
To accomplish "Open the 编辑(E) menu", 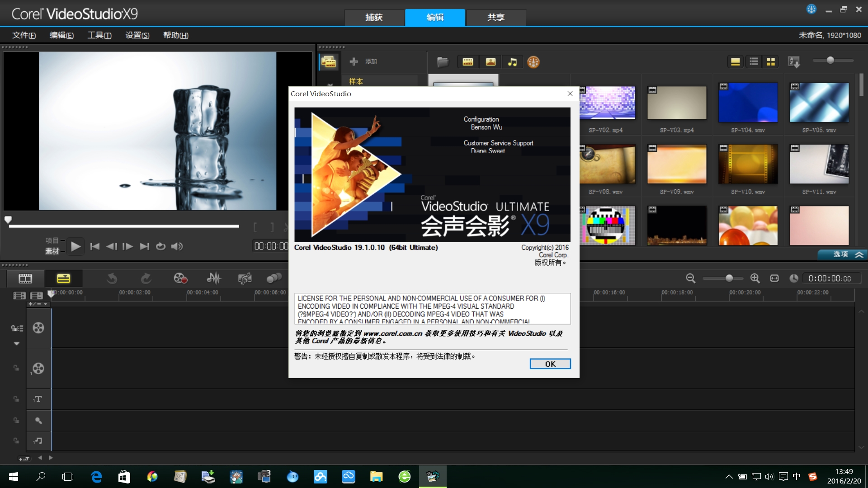I will [x=61, y=35].
